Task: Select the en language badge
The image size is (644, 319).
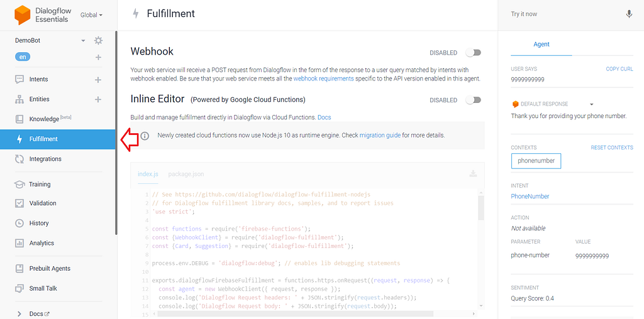Action: [23, 57]
